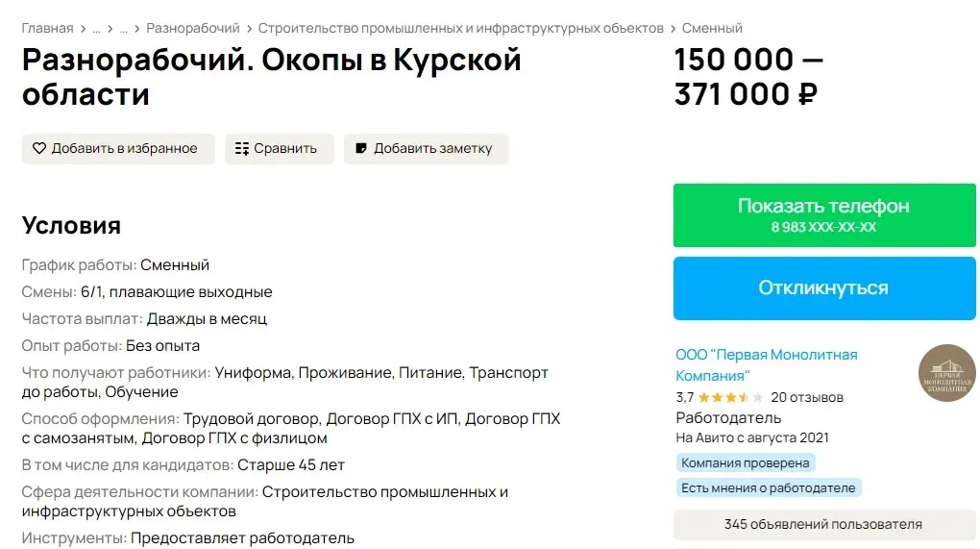Open ООО Первая Монолитная Компания profile link

coord(766,365)
